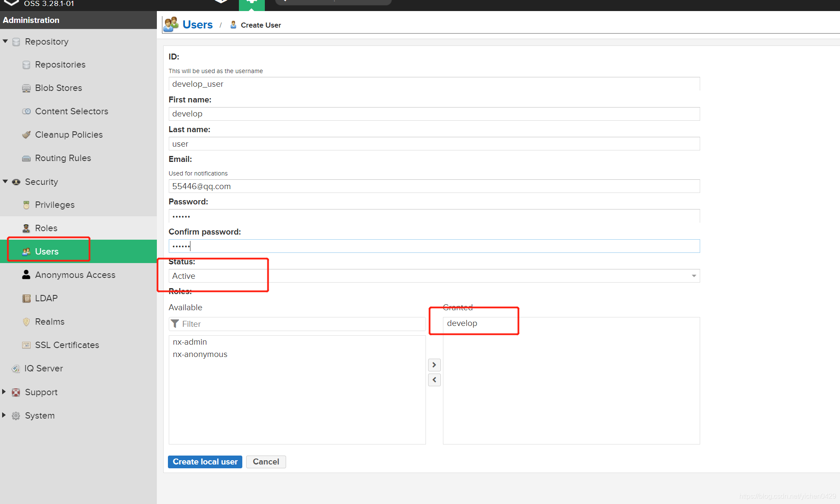Click the Security section icon
The width and height of the screenshot is (840, 504).
click(x=17, y=182)
